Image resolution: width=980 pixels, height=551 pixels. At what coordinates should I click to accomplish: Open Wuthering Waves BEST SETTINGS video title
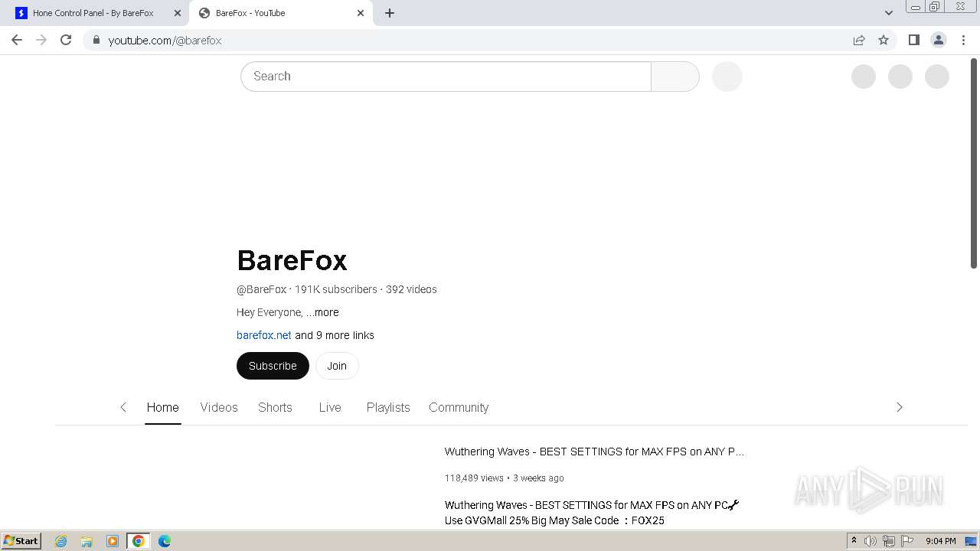tap(594, 452)
